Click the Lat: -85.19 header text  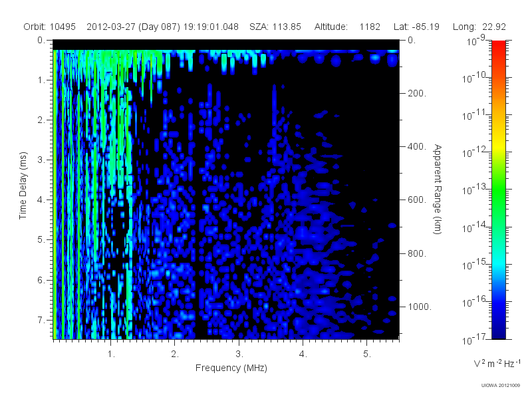[x=416, y=27]
